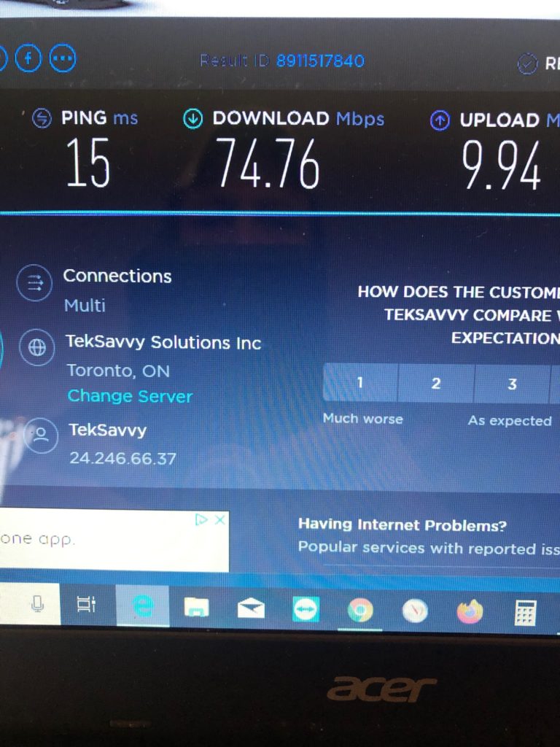560x747 pixels.
Task: Rate TekSavvy 1 Much worse
Action: pos(360,382)
